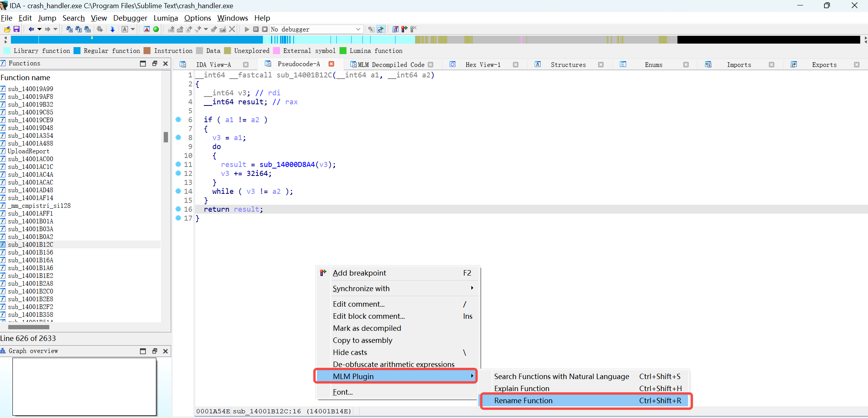Image resolution: width=868 pixels, height=418 pixels.
Task: Choose Add breakpoint from context menu
Action: (x=398, y=273)
